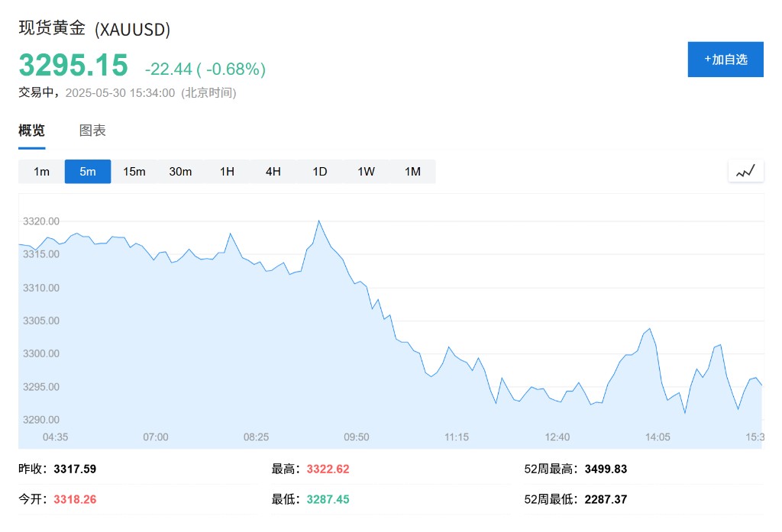This screenshot has width=782, height=532.
Task: Click the 52周最高 value 3499.83
Action: (x=606, y=469)
